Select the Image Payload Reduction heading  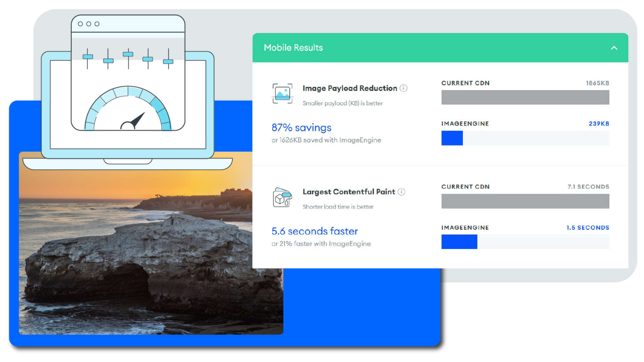tap(349, 88)
